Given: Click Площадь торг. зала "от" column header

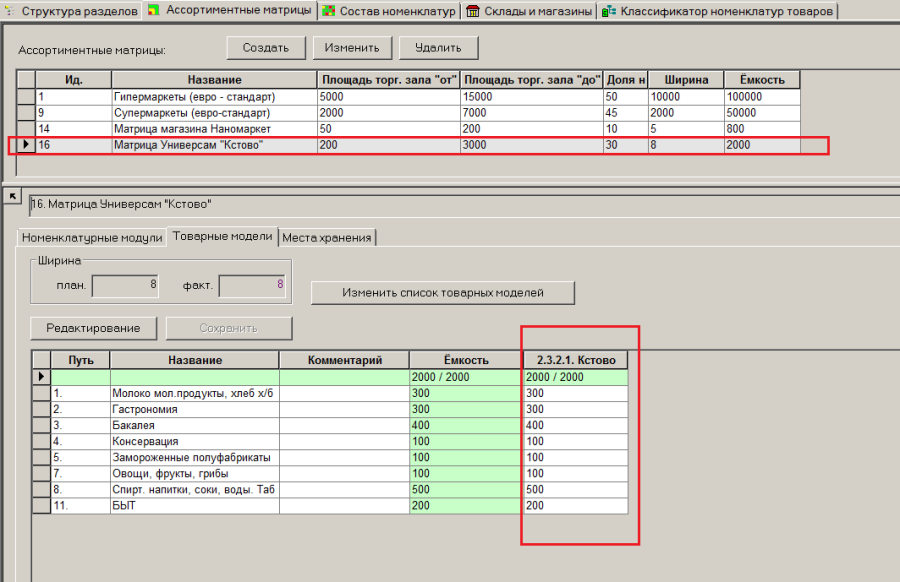Looking at the screenshot, I should (x=389, y=80).
